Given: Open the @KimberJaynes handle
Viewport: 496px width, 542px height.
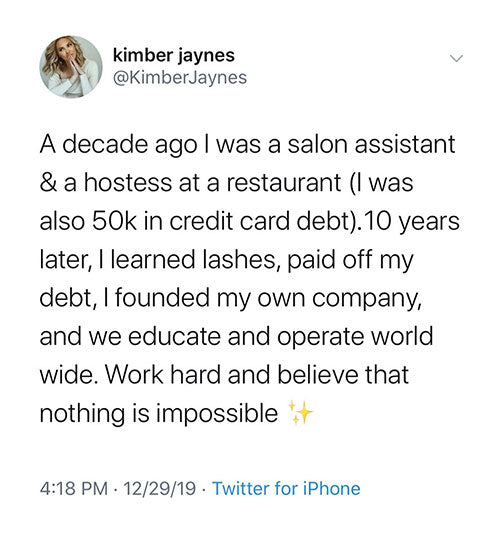Looking at the screenshot, I should point(180,77).
